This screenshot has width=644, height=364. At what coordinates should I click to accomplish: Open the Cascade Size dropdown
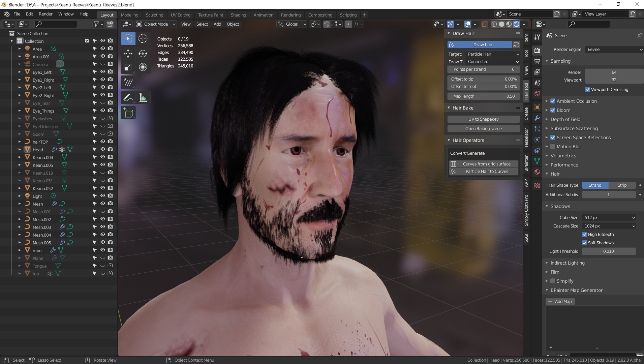tap(609, 226)
